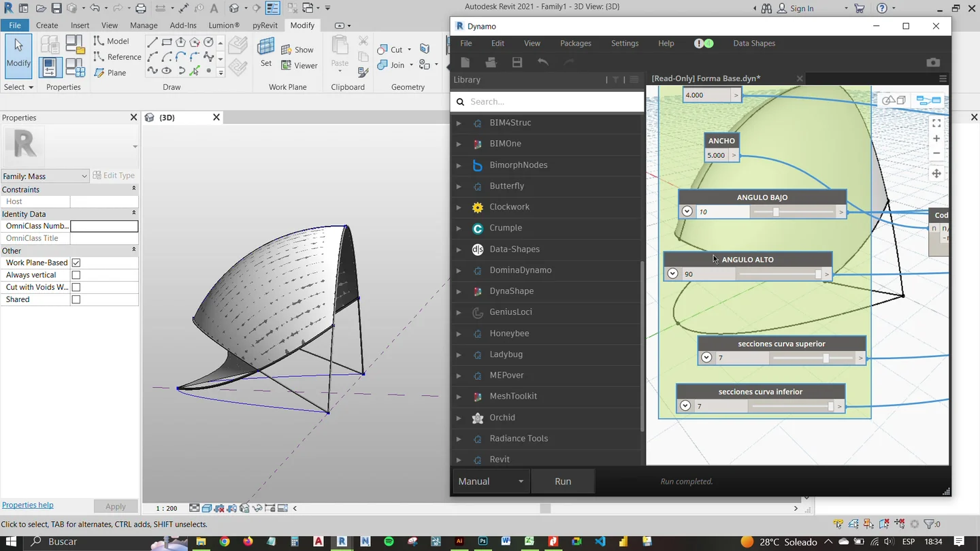Click Dynamo camera export image icon
980x551 pixels.
(933, 63)
